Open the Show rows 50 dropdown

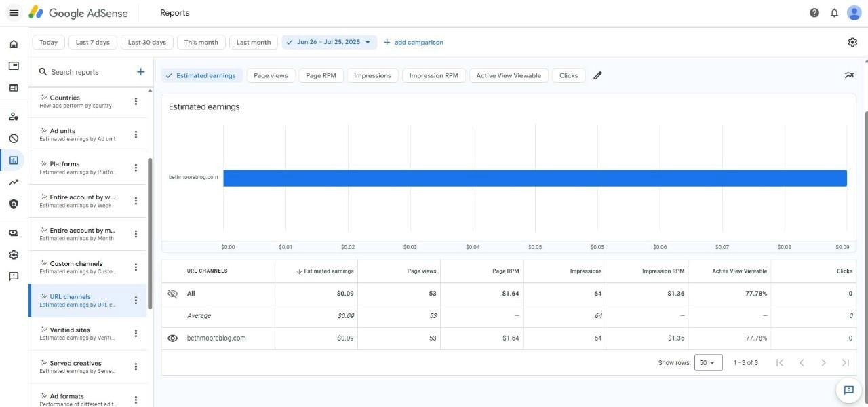tap(708, 363)
